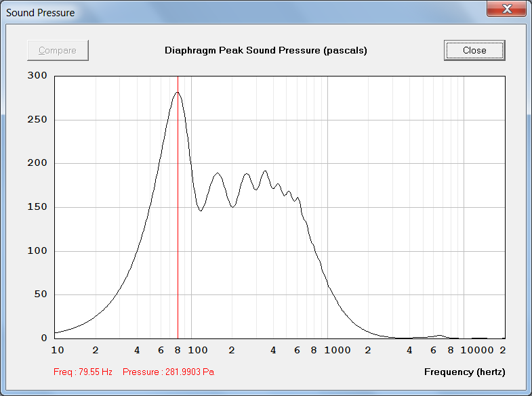Screen dimensions: 532x396
Task: Click the Frequency (hertz) axis label
Action: 464,372
